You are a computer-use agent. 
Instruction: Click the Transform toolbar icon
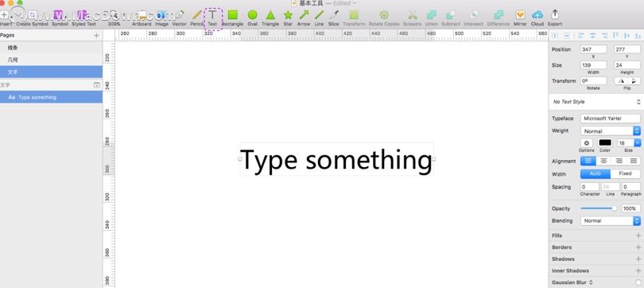point(354,18)
